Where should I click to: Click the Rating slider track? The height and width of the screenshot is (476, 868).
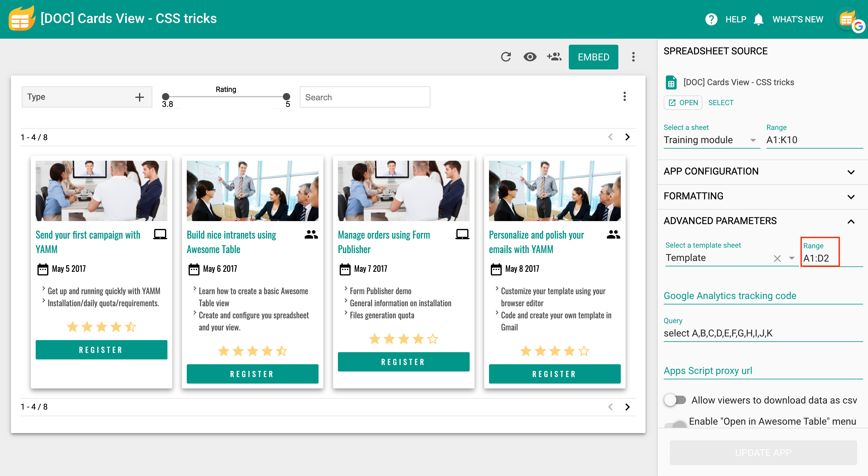click(x=226, y=97)
